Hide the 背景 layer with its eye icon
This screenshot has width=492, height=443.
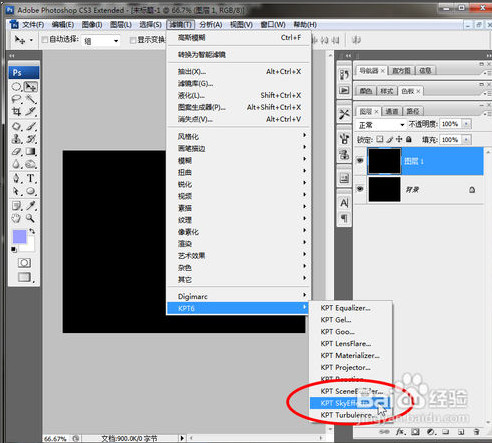(360, 189)
